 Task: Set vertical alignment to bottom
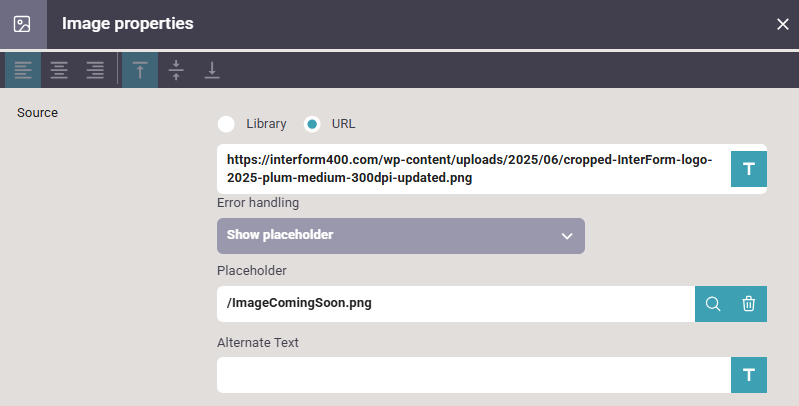(212, 70)
